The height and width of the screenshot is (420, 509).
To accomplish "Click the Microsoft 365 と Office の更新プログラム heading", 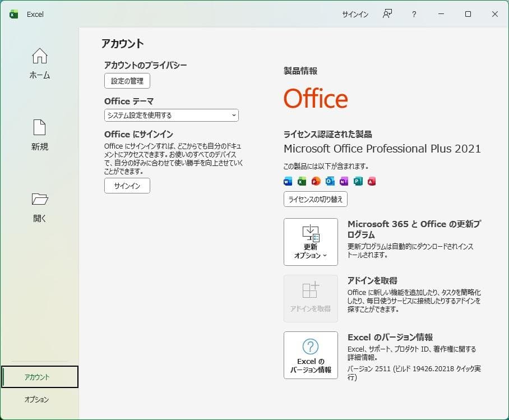I will tap(414, 229).
